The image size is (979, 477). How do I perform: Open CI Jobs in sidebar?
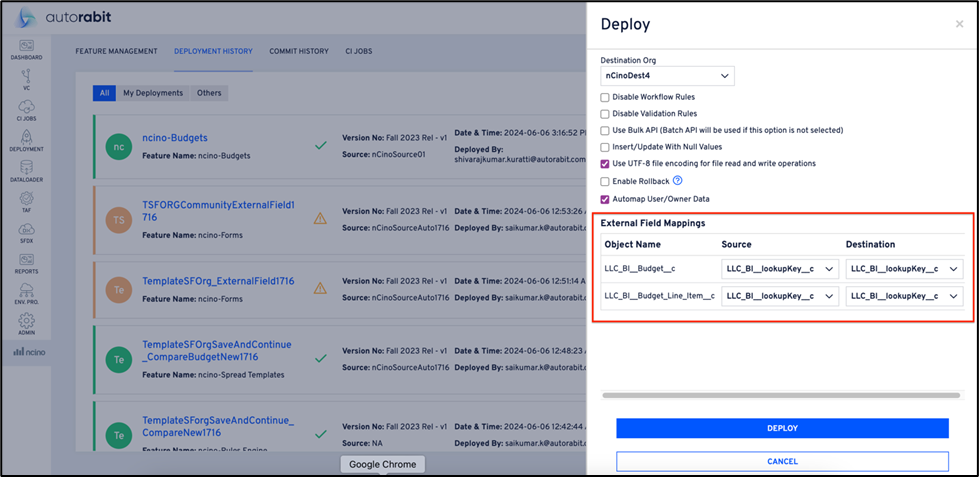(x=26, y=109)
